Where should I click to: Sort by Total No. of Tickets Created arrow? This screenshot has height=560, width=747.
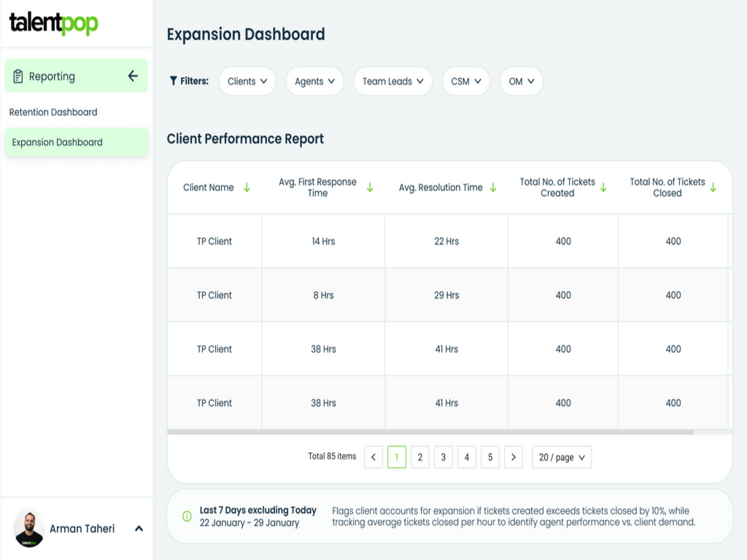(603, 187)
